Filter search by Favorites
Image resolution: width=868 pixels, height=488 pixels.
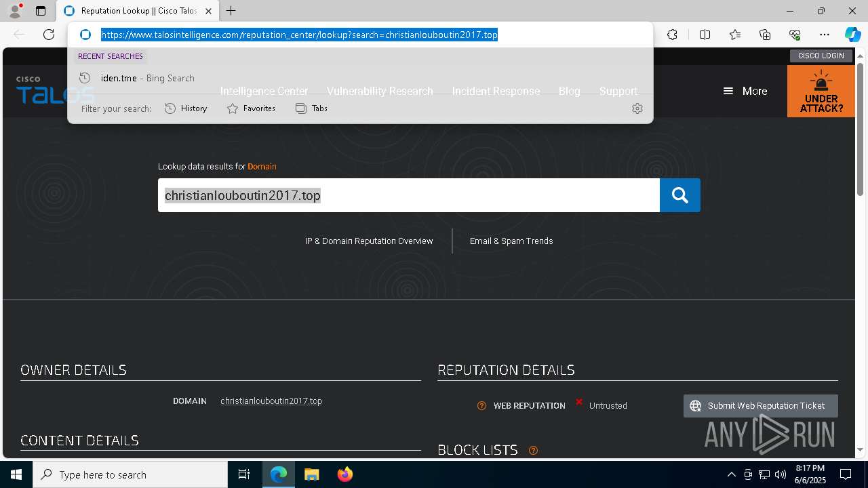tap(251, 108)
